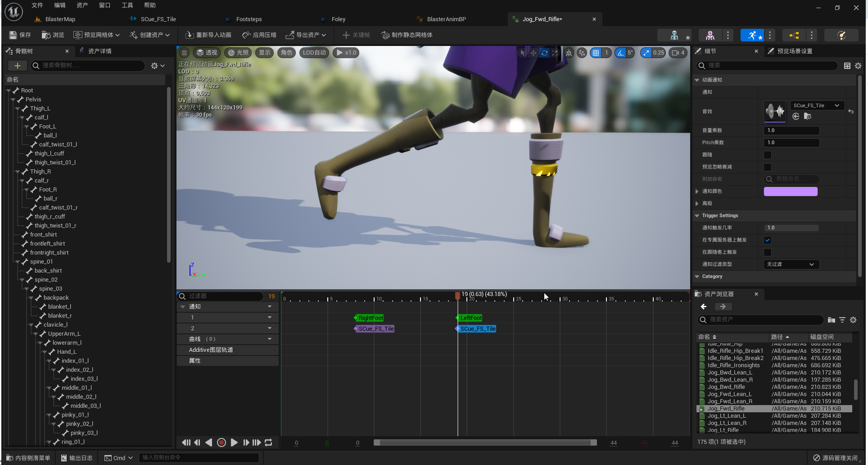Activate the viewport translate gizmo tool

[533, 53]
